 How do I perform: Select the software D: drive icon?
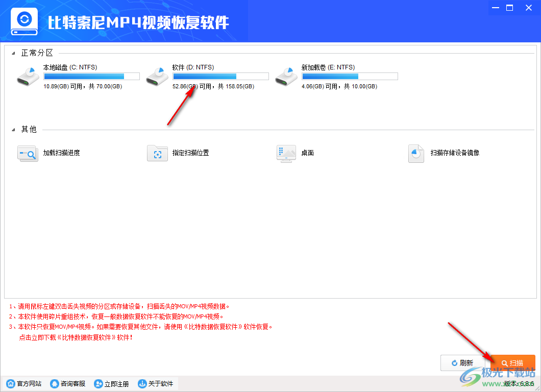157,77
